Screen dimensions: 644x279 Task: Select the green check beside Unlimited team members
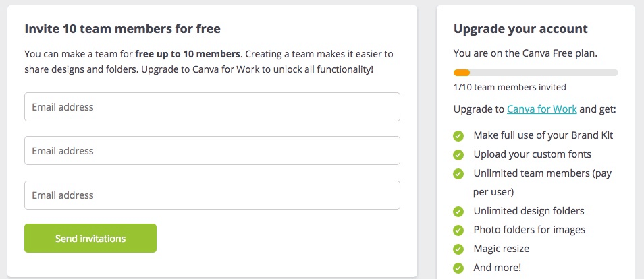tap(458, 174)
